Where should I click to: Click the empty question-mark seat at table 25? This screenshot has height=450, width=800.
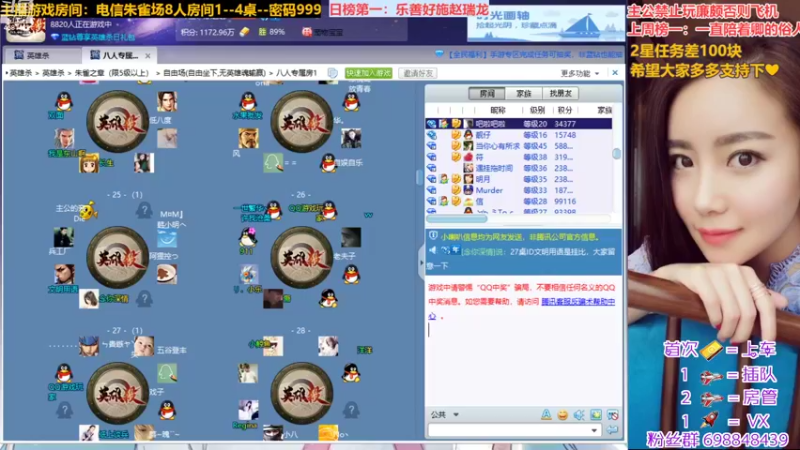(x=144, y=209)
